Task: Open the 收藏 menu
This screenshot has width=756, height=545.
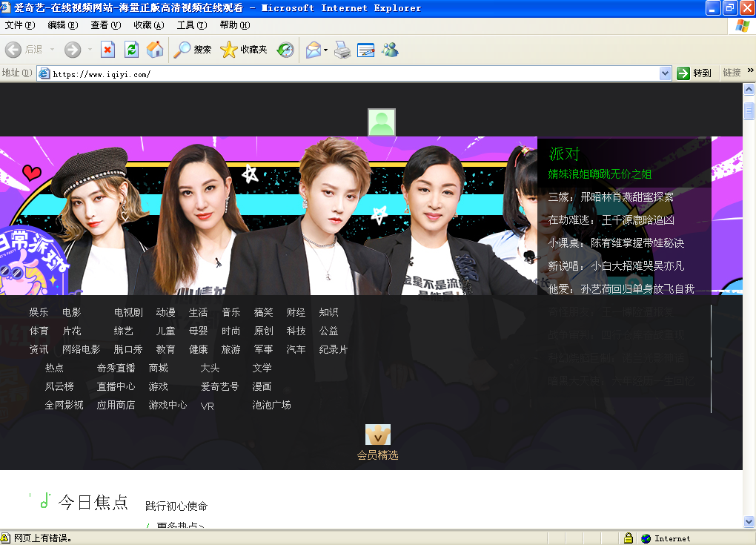Action: point(148,25)
